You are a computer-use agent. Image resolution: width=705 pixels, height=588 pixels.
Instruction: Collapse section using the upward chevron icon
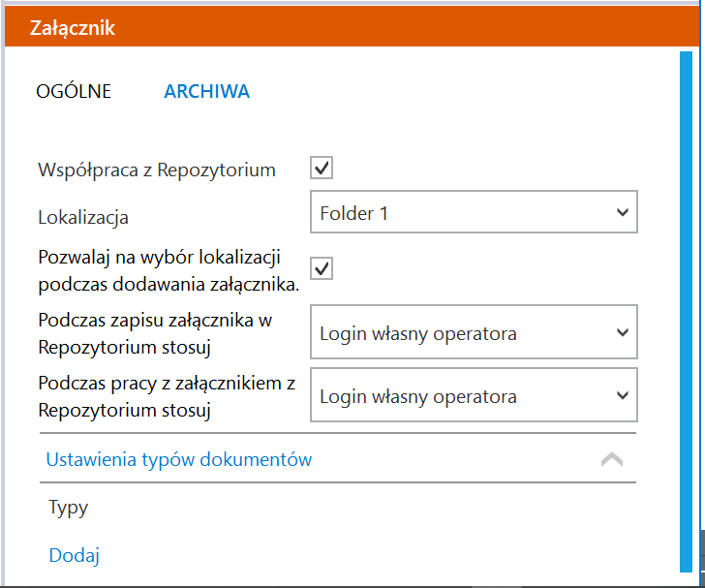[612, 459]
